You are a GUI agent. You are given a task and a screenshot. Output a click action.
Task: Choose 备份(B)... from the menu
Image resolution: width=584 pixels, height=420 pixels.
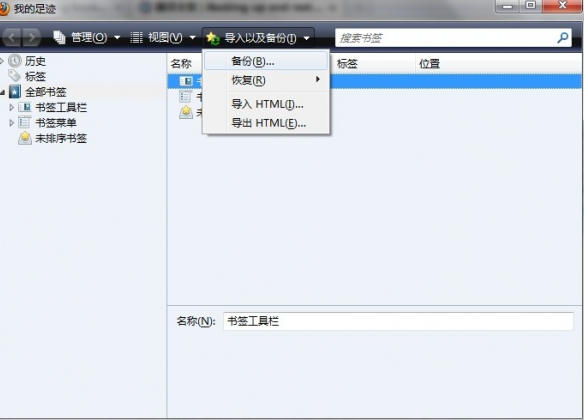point(266,61)
